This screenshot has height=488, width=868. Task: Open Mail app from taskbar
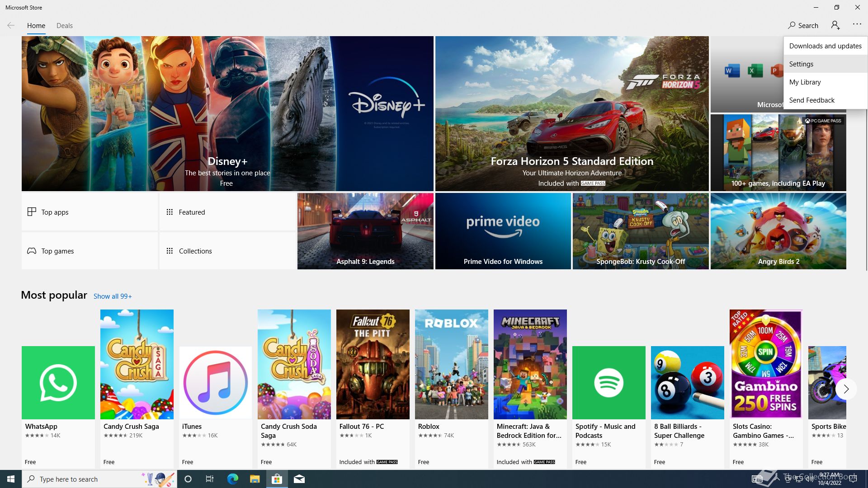[x=299, y=479]
